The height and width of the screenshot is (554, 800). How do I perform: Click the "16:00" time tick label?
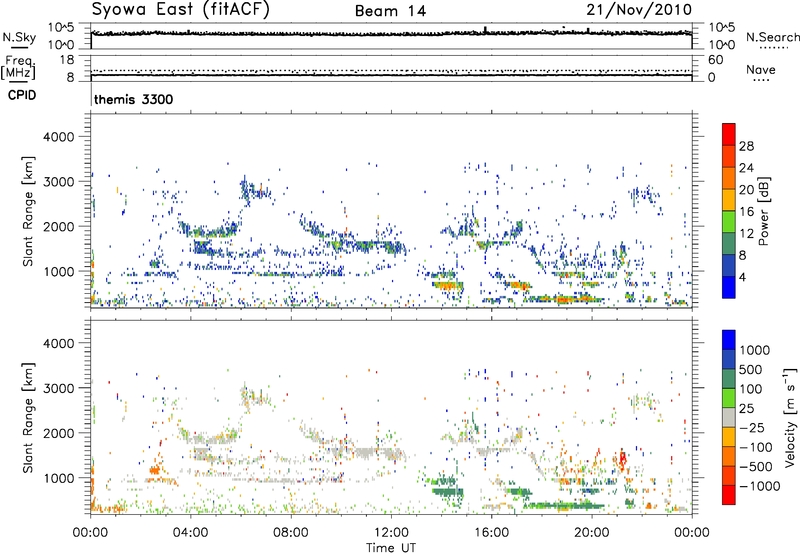(491, 533)
